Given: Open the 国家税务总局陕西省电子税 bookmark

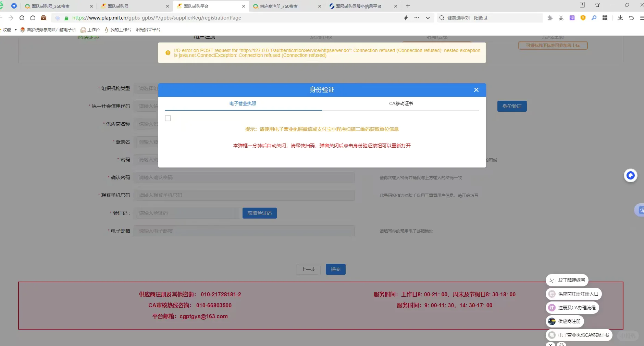Looking at the screenshot, I should coord(48,30).
